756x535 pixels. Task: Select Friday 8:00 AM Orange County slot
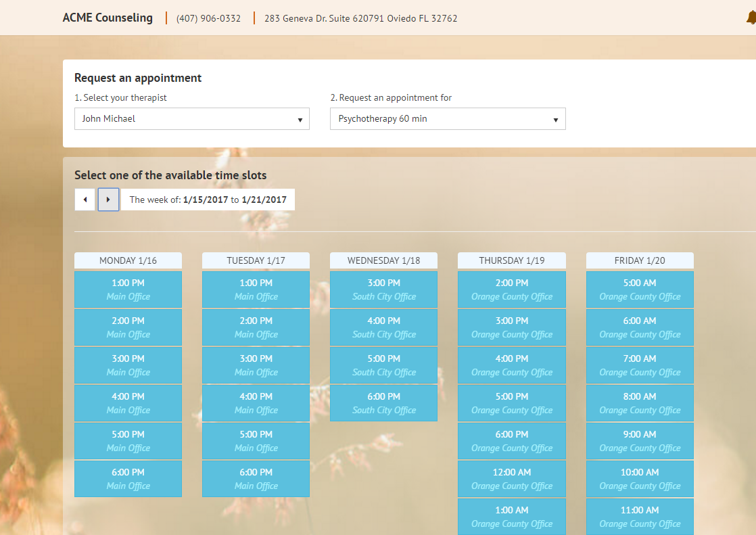tap(640, 403)
